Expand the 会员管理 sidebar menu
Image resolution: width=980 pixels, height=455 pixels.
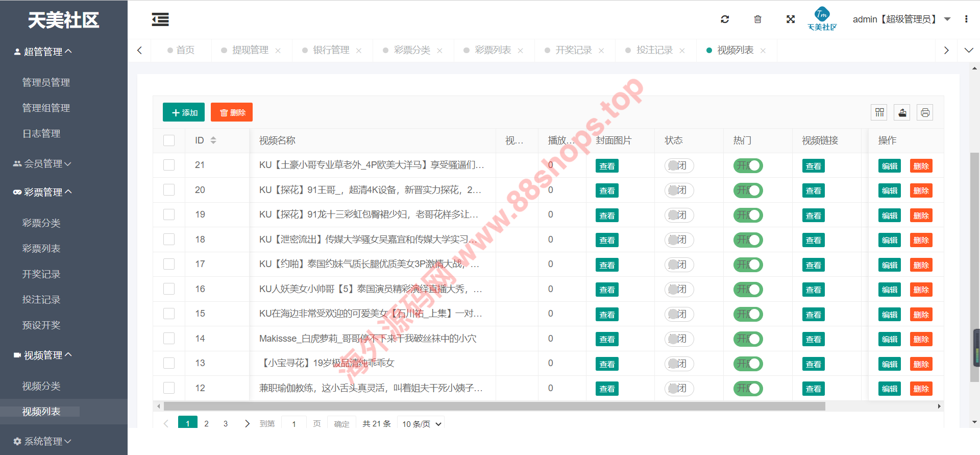pos(43,164)
